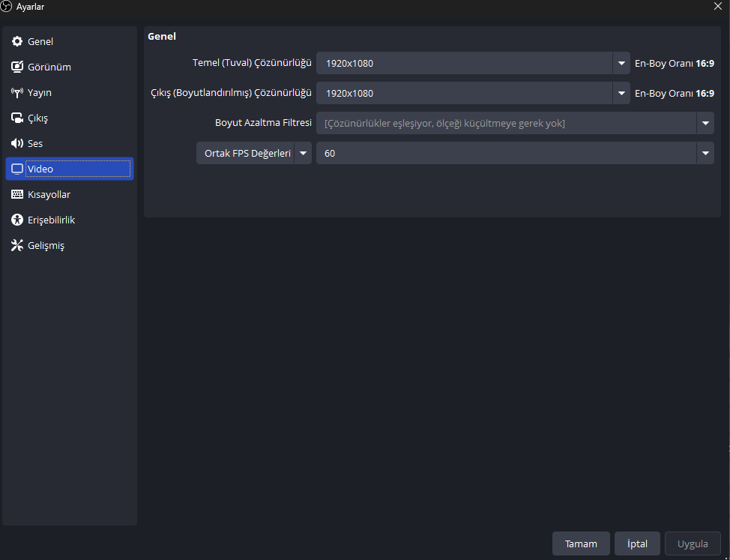
Task: Select the Video settings label
Action: (x=40, y=169)
